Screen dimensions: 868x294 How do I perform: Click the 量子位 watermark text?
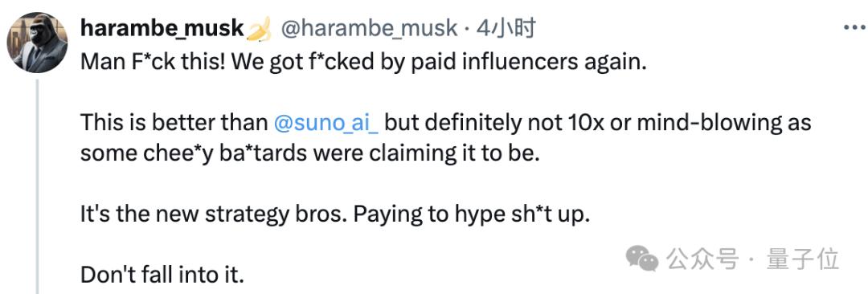tap(803, 259)
